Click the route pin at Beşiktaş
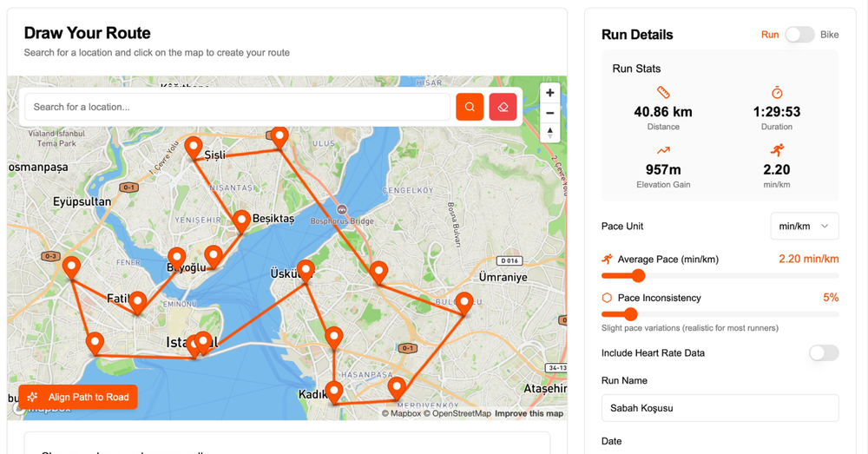This screenshot has height=454, width=868. [241, 220]
